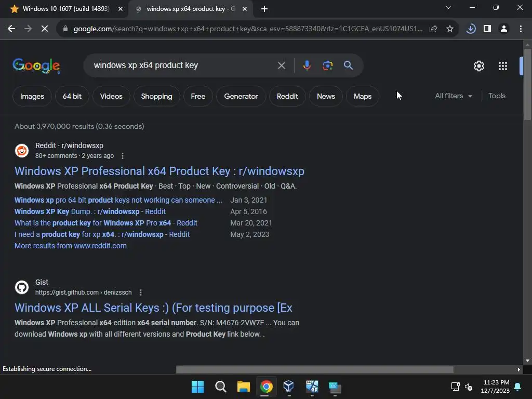Image resolution: width=532 pixels, height=399 pixels.
Task: Filter results by 64 bit
Action: point(72,96)
